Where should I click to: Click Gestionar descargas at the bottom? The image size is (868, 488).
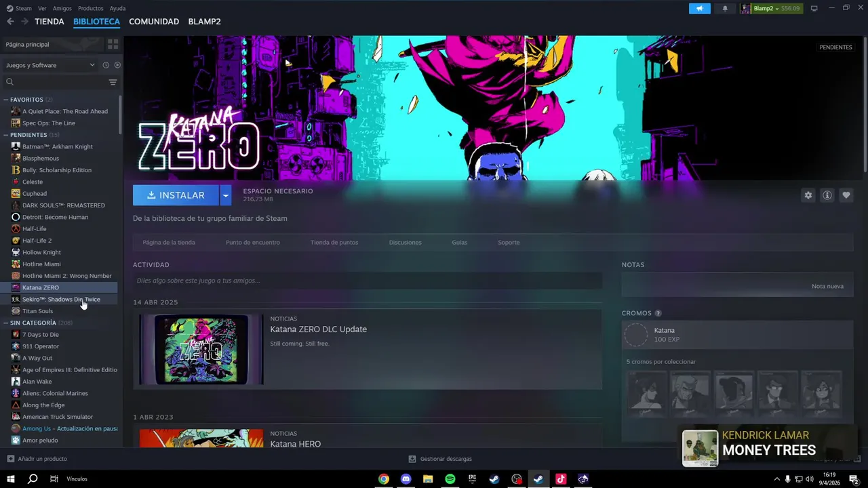pos(440,459)
